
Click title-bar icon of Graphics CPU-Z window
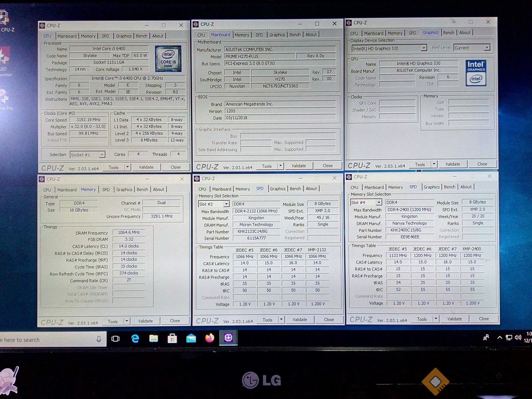click(x=348, y=23)
